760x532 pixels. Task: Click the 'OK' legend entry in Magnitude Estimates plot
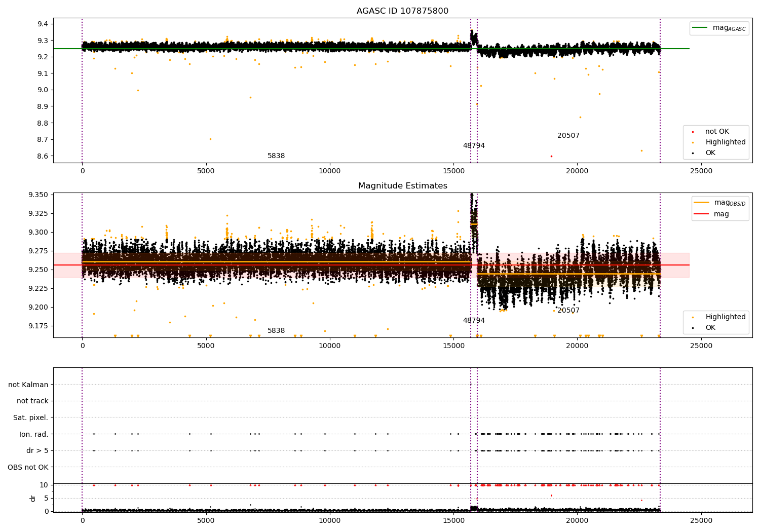pos(710,328)
